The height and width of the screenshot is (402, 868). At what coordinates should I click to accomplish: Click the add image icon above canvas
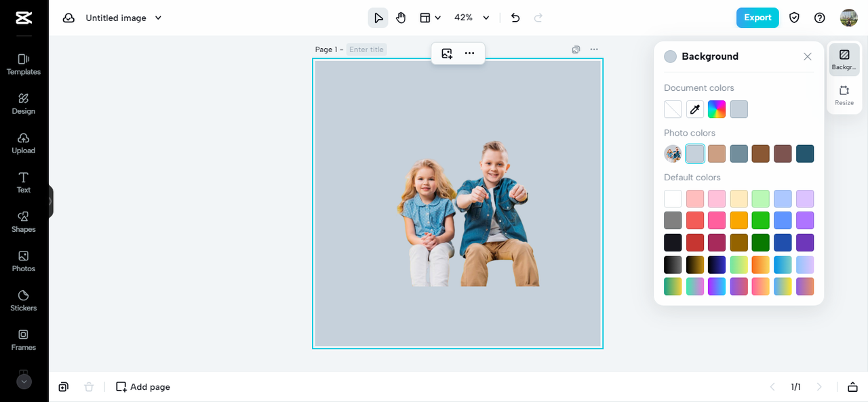(x=447, y=54)
